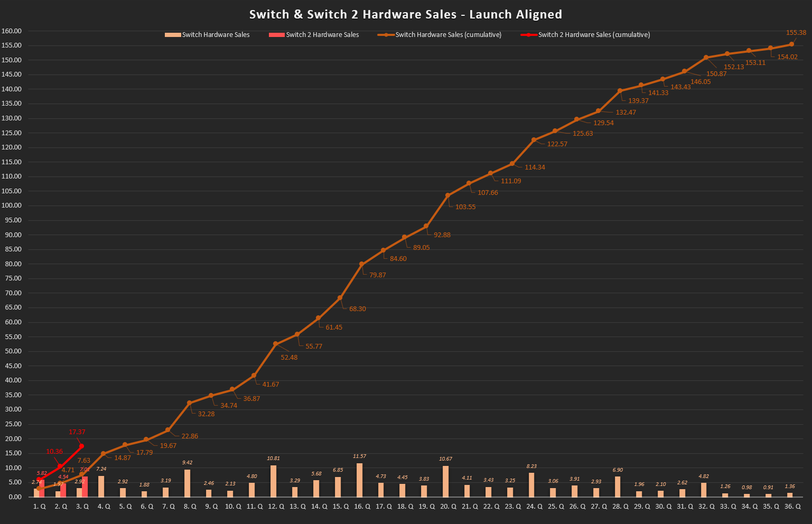Select the data label "154.02"
Image resolution: width=812 pixels, height=524 pixels.
[788, 57]
